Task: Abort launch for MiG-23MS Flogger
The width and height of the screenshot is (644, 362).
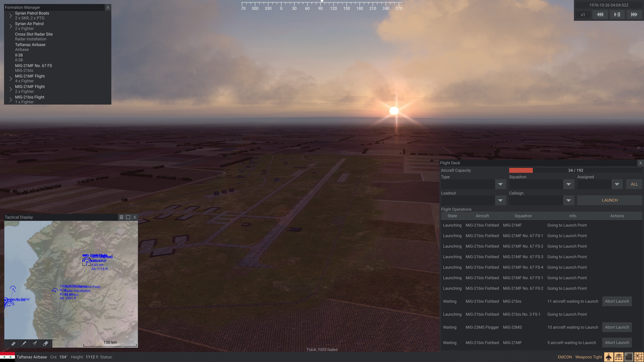Action: 616,327
